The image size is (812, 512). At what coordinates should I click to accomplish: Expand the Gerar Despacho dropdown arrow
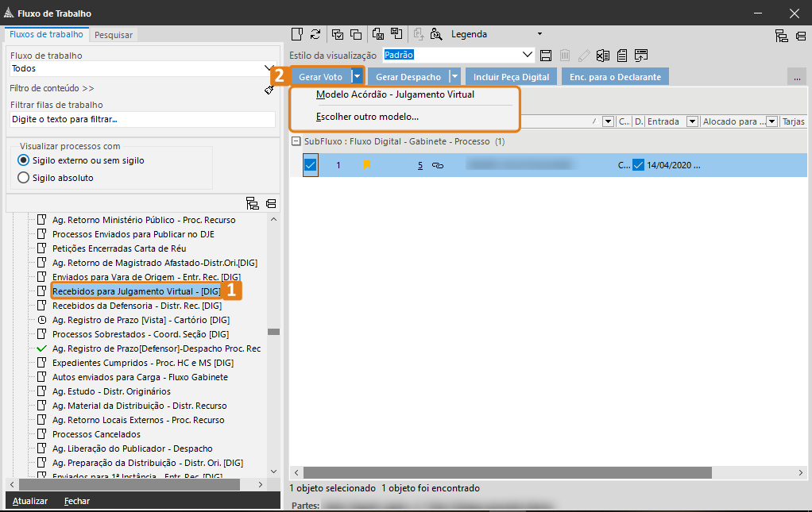click(454, 77)
